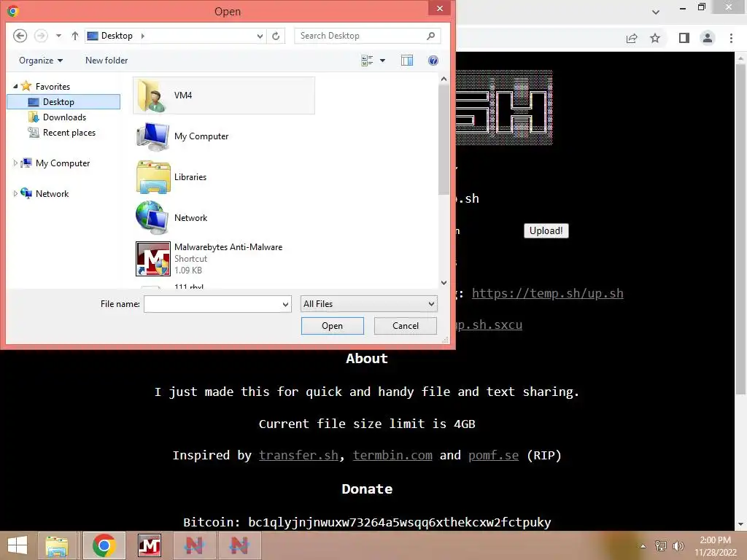Open the termbin.com link
747x560 pixels.
(x=392, y=455)
